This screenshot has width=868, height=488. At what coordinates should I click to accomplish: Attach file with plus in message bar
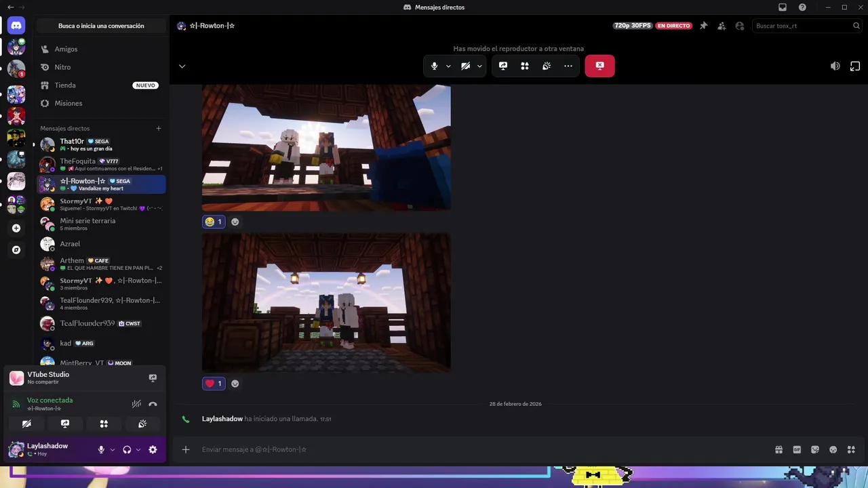(x=185, y=449)
